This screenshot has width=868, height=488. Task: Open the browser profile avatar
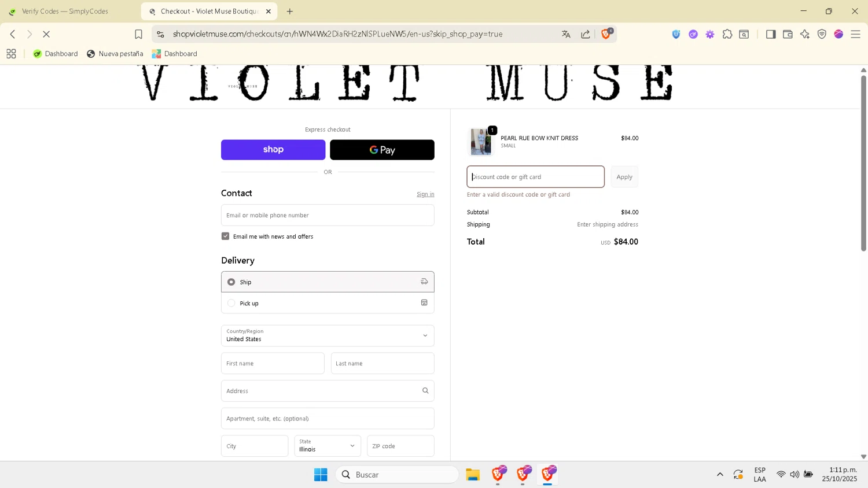tap(838, 34)
